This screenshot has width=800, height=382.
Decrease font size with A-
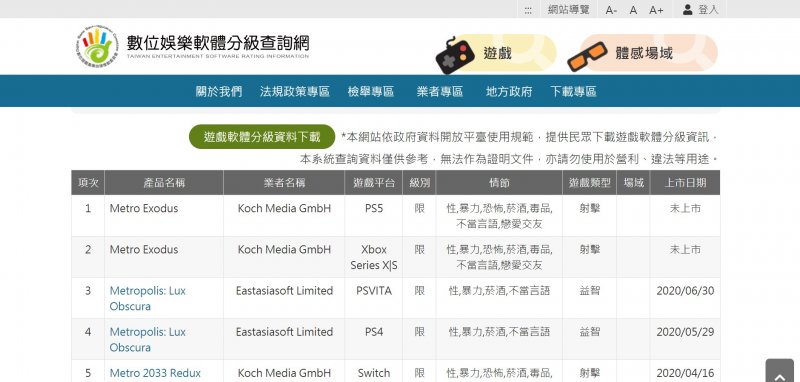(x=611, y=10)
